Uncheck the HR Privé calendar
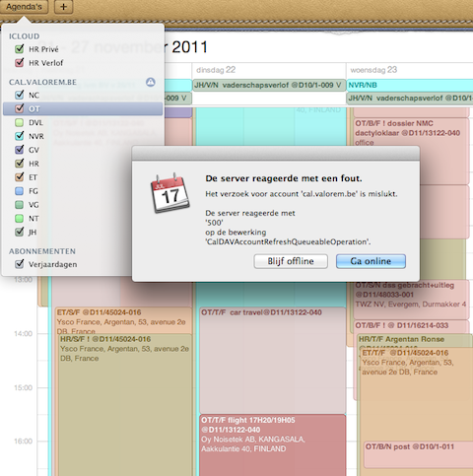Viewport: 473px width, 476px height. tap(20, 49)
